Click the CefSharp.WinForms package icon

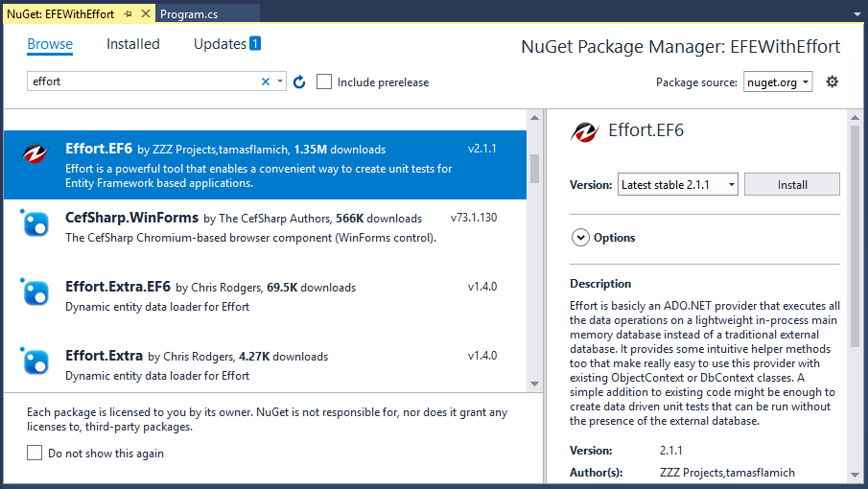click(x=35, y=222)
